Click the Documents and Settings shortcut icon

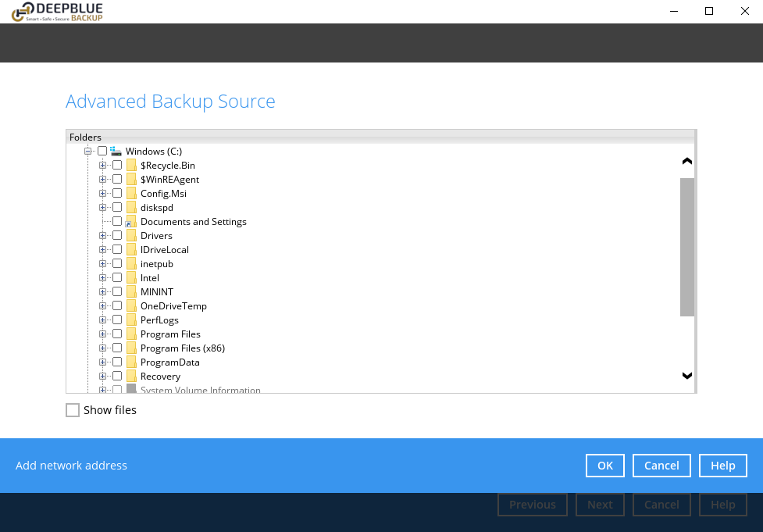click(131, 222)
